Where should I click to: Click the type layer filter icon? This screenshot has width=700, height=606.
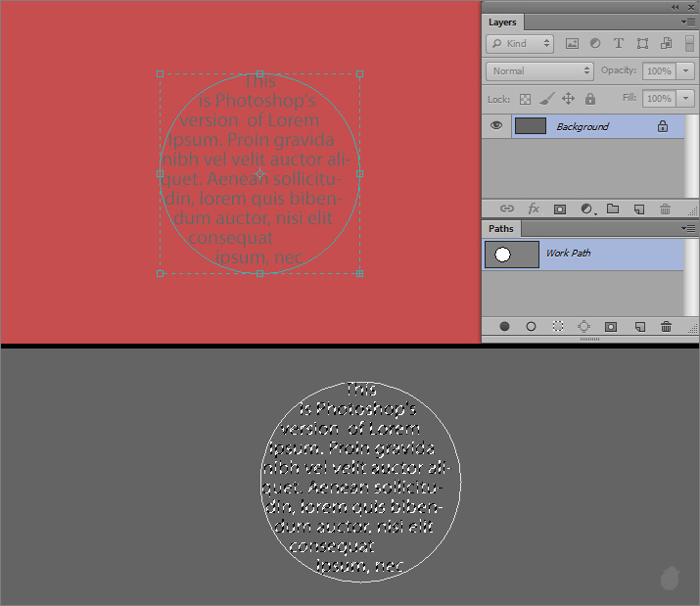coord(619,43)
